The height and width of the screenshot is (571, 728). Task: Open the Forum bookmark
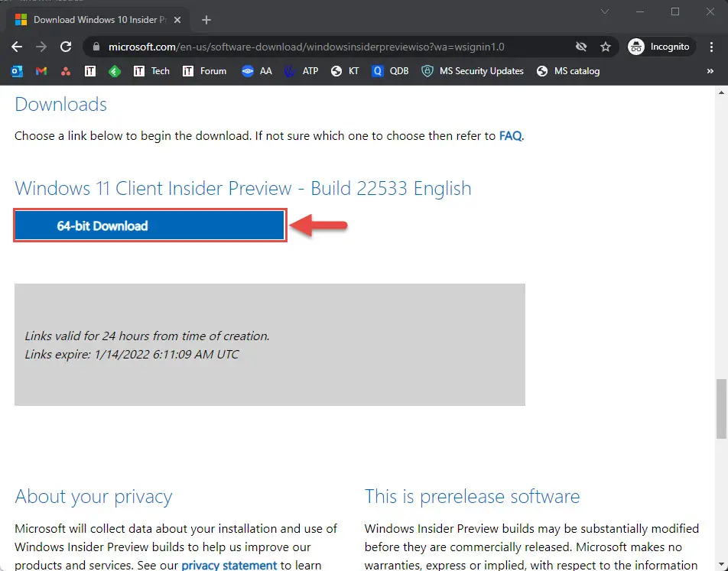pos(204,71)
